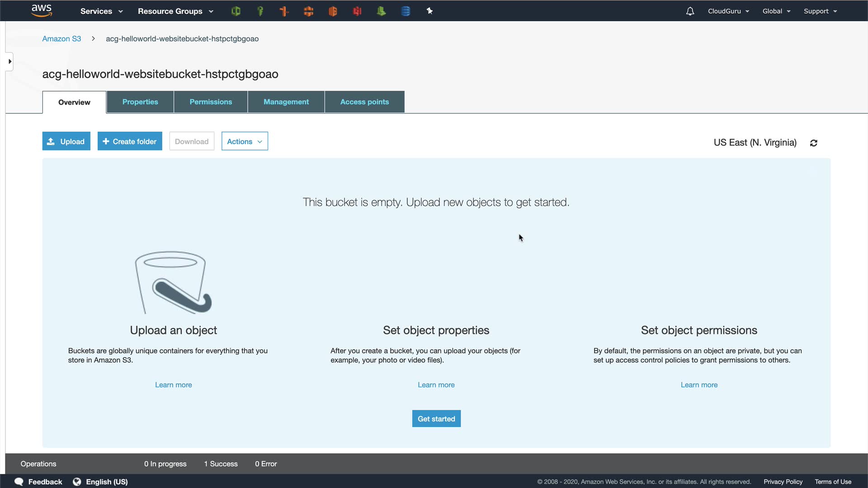Open the notifications bell
Image resolution: width=868 pixels, height=488 pixels.
point(690,11)
